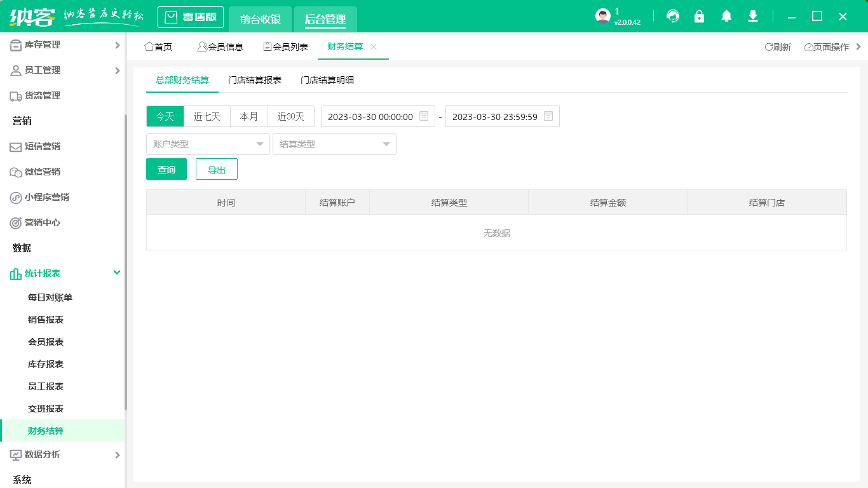Screen dimensions: 868x488
Task: Click the 短信营销 sidebar icon
Action: (15, 146)
